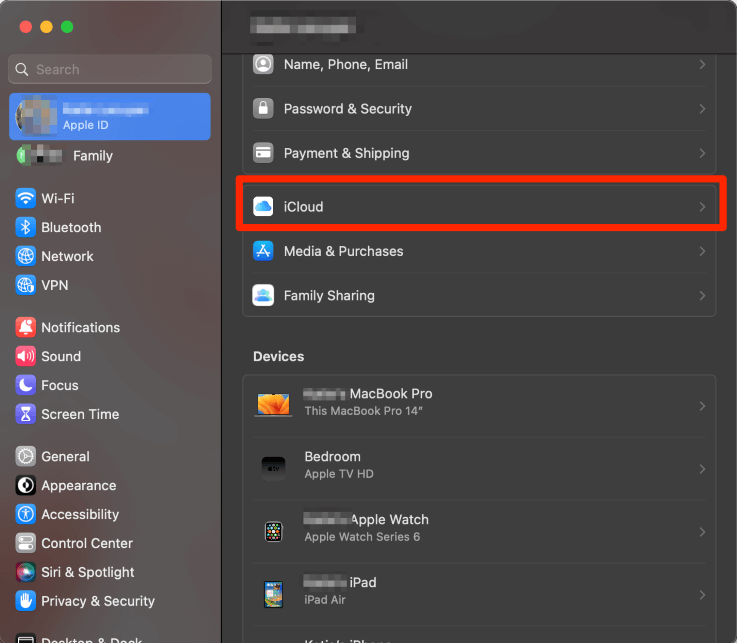Open Name, Phone, Email settings
737x643 pixels.
point(345,64)
